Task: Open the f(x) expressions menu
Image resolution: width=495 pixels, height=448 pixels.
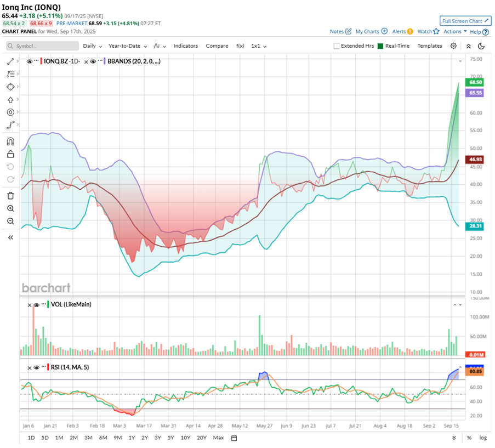Action: 240,46
